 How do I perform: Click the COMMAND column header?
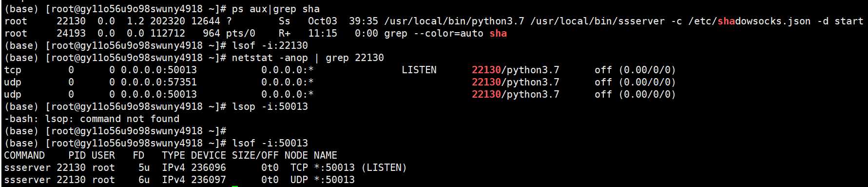click(24, 155)
